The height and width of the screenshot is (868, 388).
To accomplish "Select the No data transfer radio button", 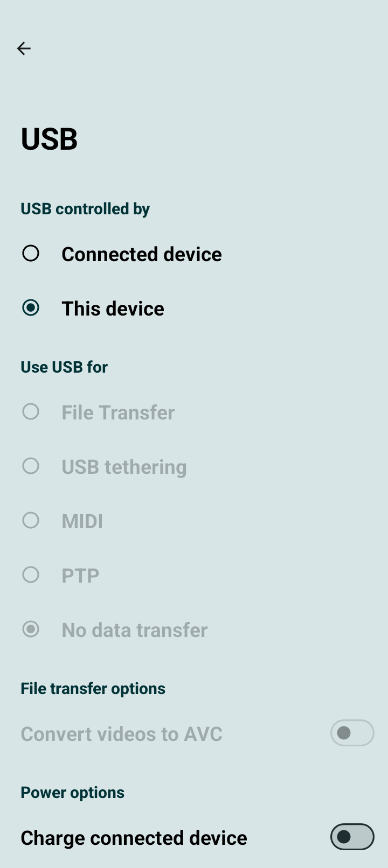I will pyautogui.click(x=31, y=629).
